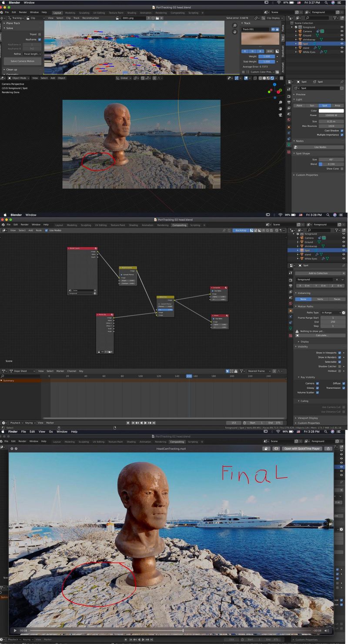Enable the Show Cone checkbox
The width and height of the screenshot is (348, 644).
(342, 169)
